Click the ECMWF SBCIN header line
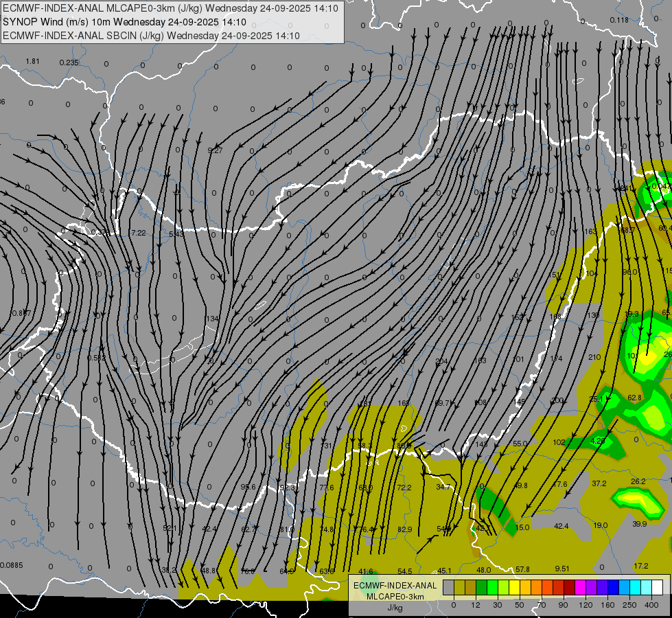Viewport: 672px width, 618px height. tap(151, 36)
